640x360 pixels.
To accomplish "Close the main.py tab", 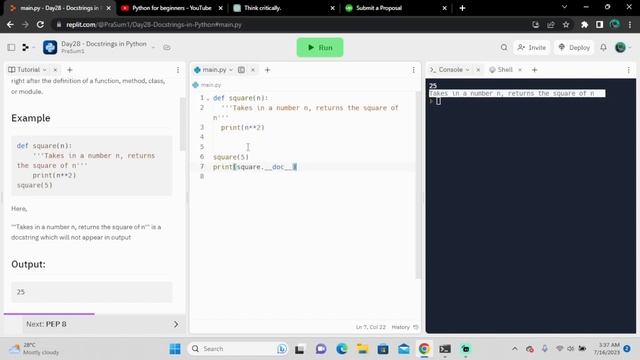I will coord(253,70).
